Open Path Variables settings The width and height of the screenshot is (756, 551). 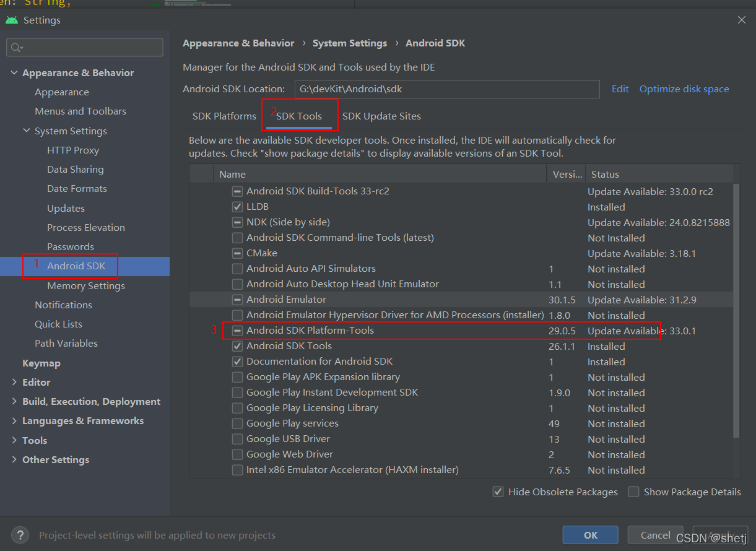tap(66, 344)
